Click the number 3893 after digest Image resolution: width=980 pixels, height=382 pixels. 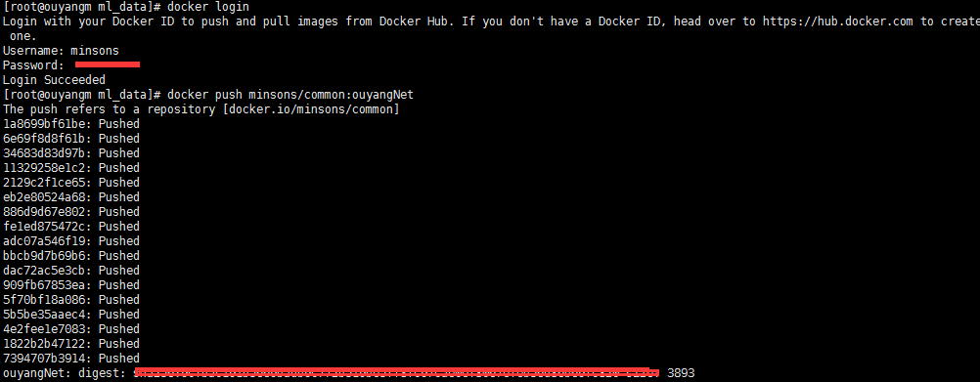pyautogui.click(x=681, y=373)
